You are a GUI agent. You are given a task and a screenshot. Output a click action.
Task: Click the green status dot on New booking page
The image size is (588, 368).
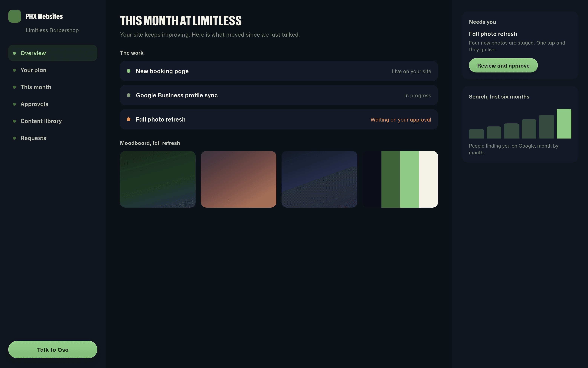pos(129,71)
